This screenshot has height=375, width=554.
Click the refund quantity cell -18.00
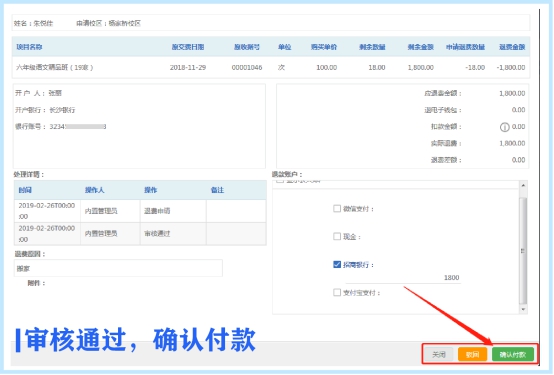[475, 68]
